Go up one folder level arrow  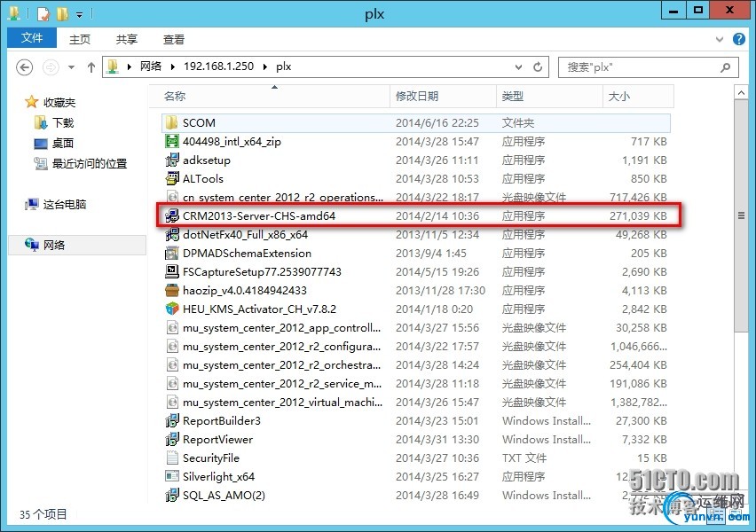91,67
